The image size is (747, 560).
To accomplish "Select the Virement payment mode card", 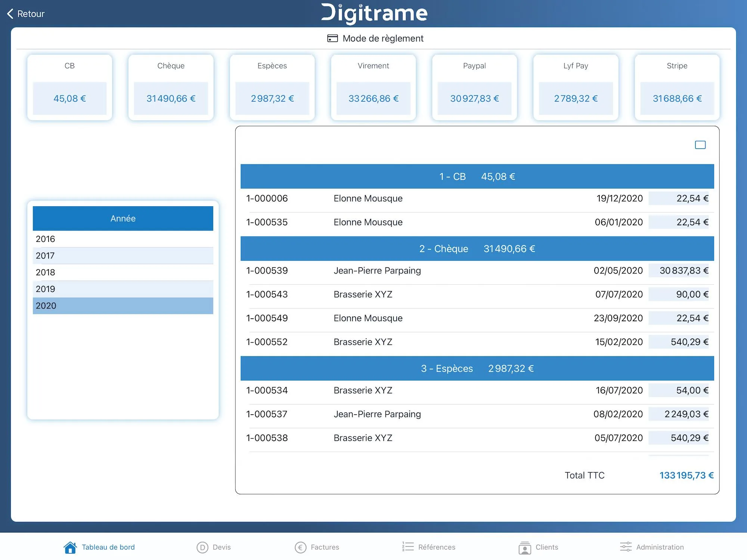I will [373, 87].
